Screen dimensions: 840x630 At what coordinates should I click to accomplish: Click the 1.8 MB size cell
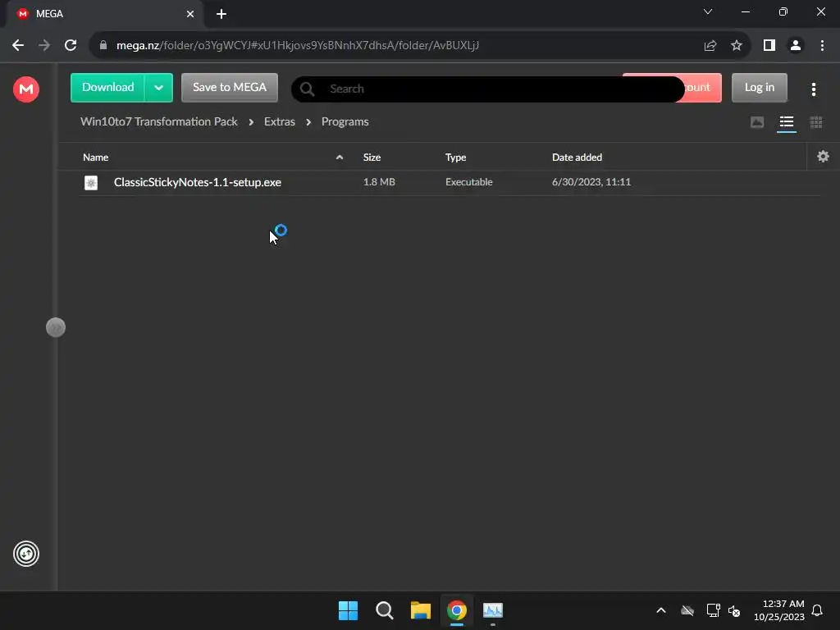pos(379,181)
